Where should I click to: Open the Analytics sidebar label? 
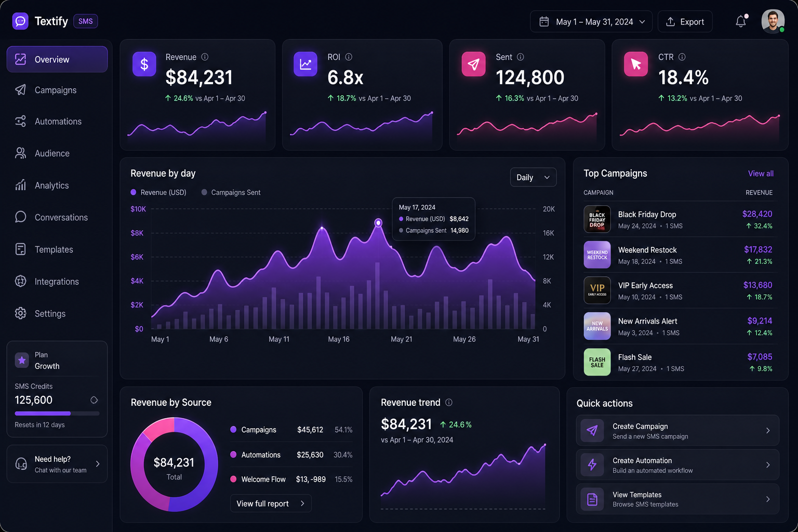51,185
